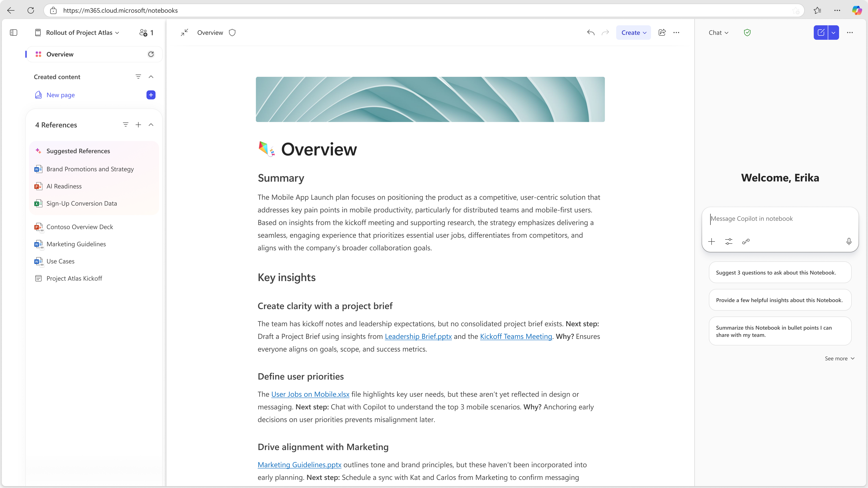
Task: Filter the References list
Action: (x=125, y=125)
